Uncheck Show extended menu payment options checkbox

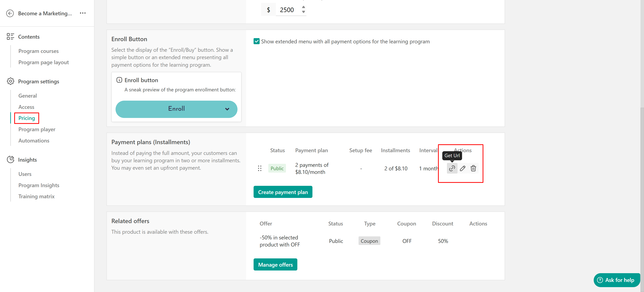[256, 41]
